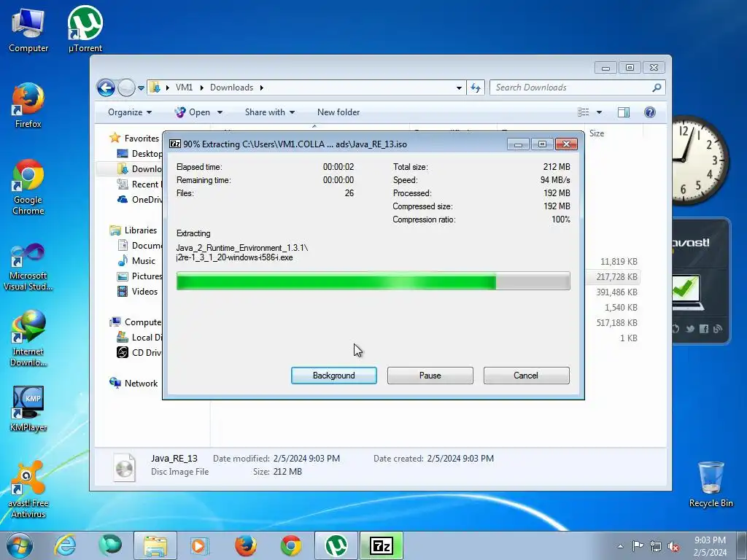Click VM1 in the address breadcrumb

pyautogui.click(x=185, y=87)
